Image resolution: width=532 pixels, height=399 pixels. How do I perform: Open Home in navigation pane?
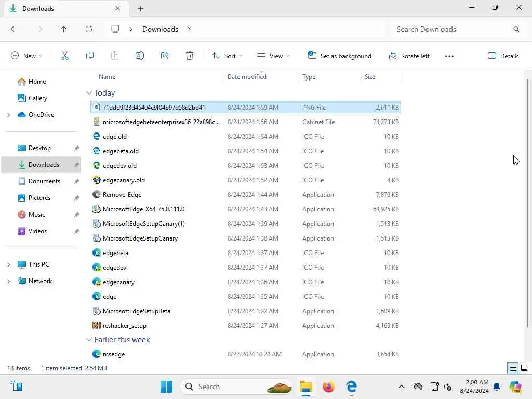[x=37, y=82]
